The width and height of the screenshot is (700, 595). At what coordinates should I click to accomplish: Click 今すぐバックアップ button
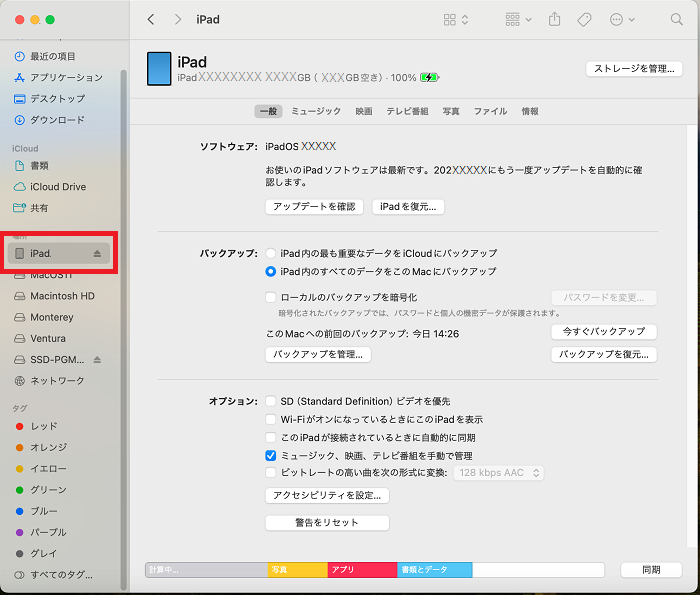(x=604, y=332)
